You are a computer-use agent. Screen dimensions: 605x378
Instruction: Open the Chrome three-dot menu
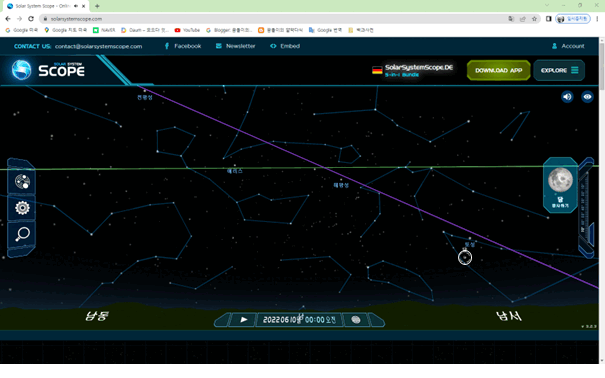click(x=597, y=19)
